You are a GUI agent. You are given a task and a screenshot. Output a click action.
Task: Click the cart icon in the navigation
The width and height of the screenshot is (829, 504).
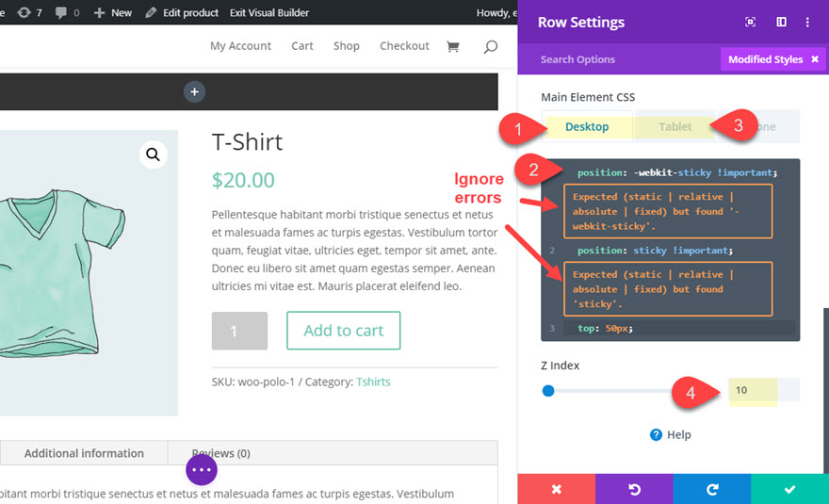[452, 46]
